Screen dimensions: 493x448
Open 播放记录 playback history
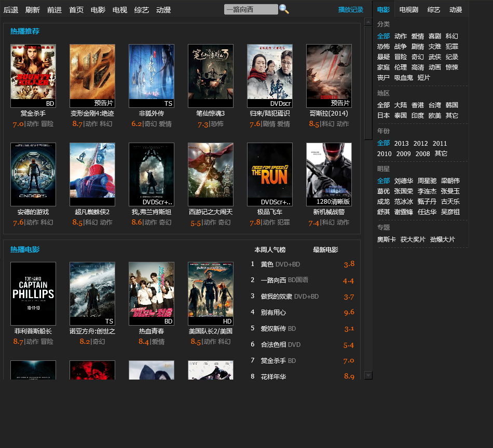351,10
